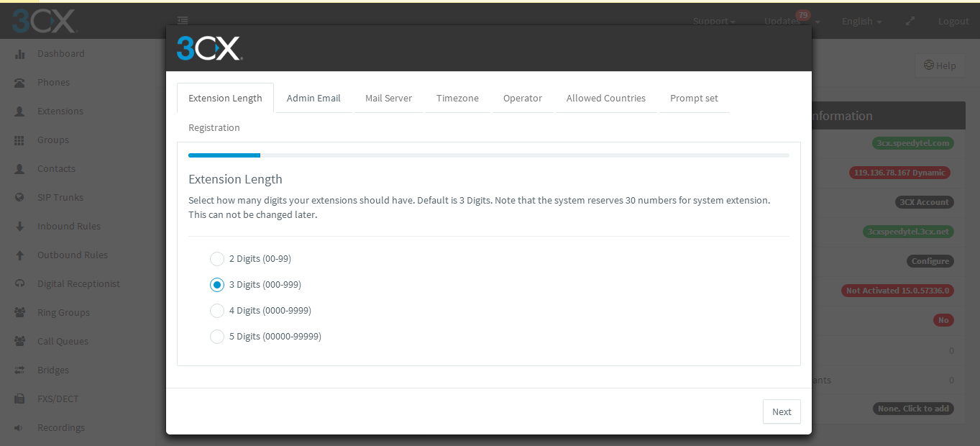Choose the 4 Digits (0000-9999) option
This screenshot has width=980, height=446.
(260, 311)
